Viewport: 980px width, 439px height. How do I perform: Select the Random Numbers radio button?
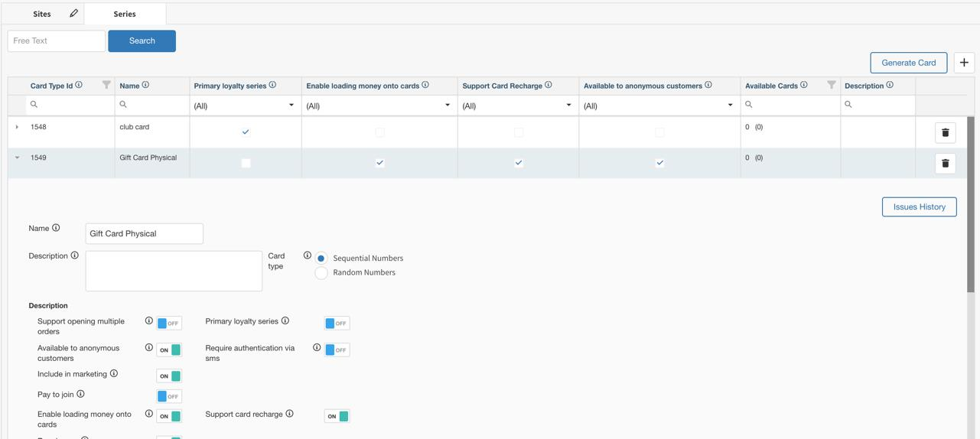click(x=321, y=273)
